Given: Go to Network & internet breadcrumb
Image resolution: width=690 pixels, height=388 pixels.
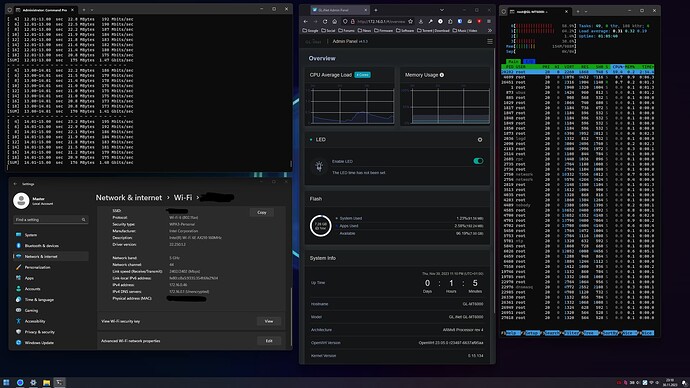Looking at the screenshot, I should pyautogui.click(x=129, y=198).
